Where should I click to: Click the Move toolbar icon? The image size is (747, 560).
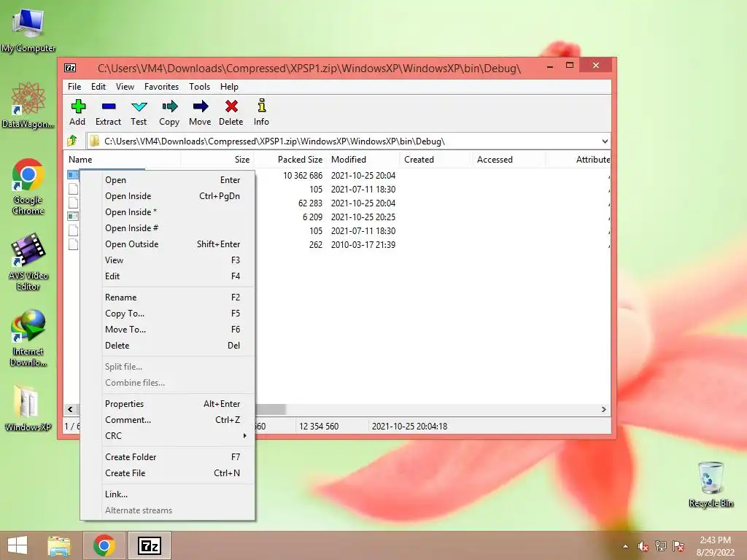pyautogui.click(x=200, y=112)
